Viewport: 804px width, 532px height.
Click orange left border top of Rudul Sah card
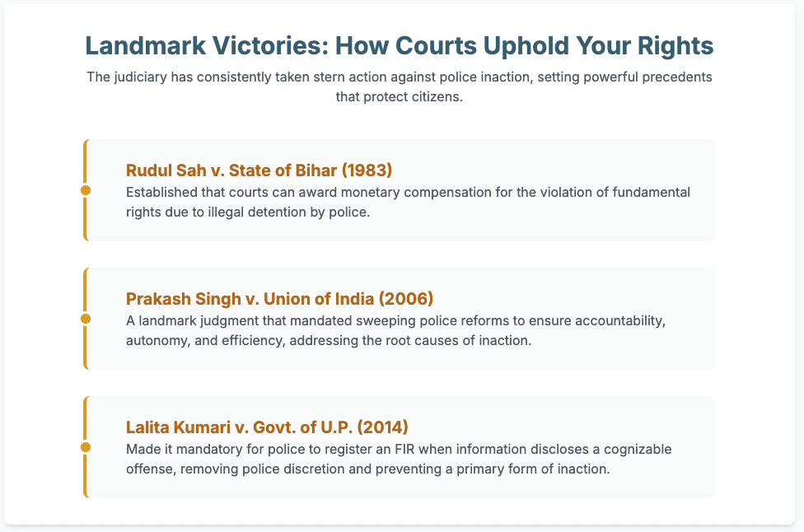(x=85, y=148)
